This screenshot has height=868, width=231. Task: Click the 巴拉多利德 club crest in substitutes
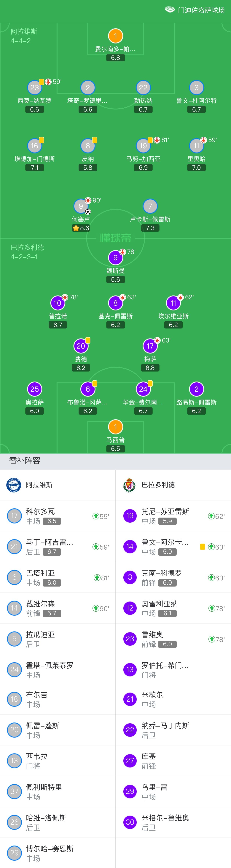(130, 485)
